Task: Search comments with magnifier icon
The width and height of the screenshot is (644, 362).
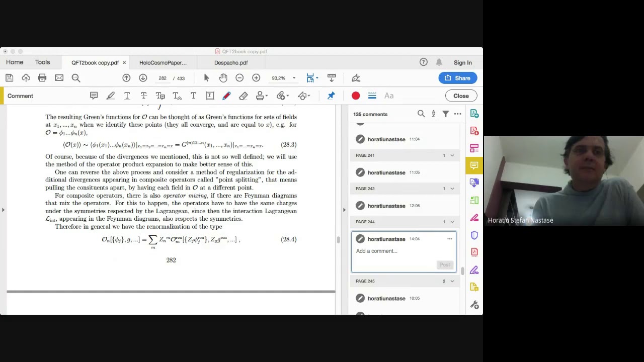Action: [x=421, y=114]
